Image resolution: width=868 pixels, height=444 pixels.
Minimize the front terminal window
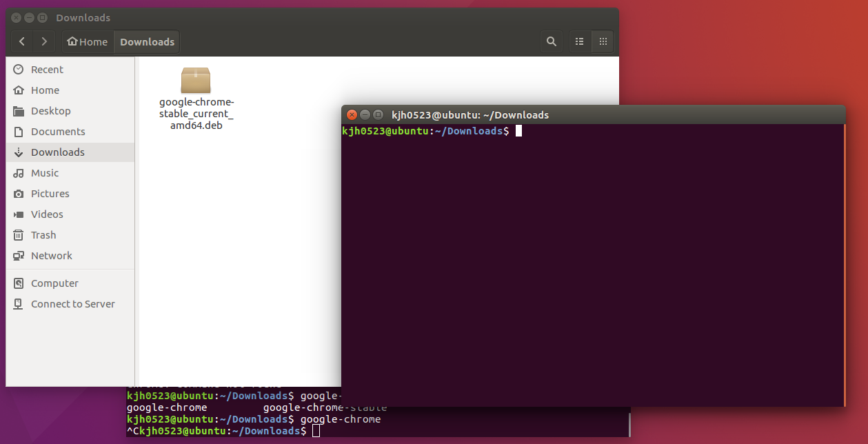coord(365,114)
